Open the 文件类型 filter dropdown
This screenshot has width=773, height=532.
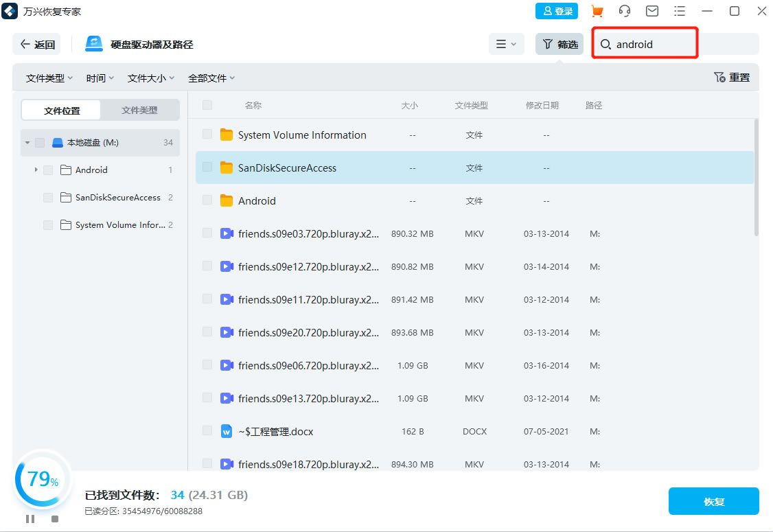[x=49, y=78]
